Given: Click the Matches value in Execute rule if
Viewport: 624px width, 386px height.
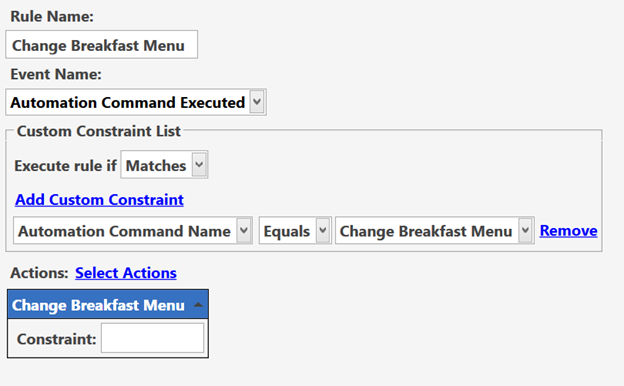Looking at the screenshot, I should point(156,166).
